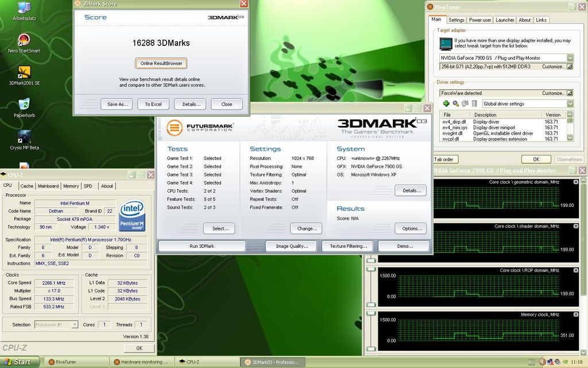The image size is (588, 368).
Task: Click the Intel Pentium M logo in CPU-Z
Action: tap(132, 216)
